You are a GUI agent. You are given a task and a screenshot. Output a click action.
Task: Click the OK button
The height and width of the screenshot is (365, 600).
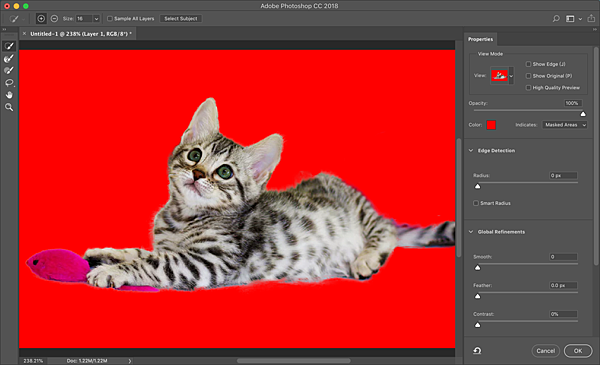click(578, 350)
